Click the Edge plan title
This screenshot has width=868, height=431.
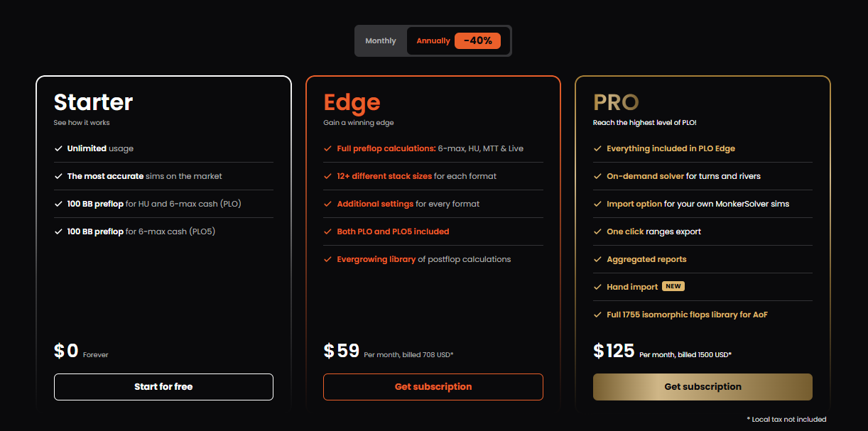352,102
